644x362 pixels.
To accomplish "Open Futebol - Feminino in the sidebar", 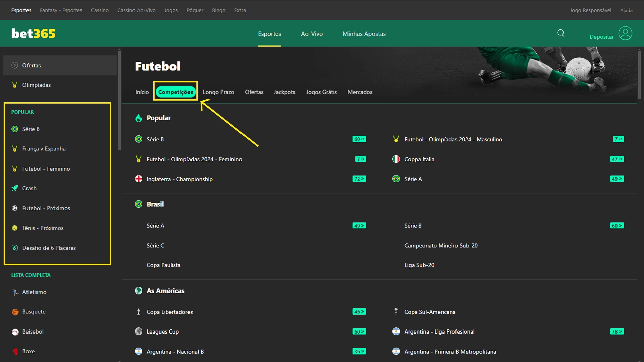I will [46, 169].
